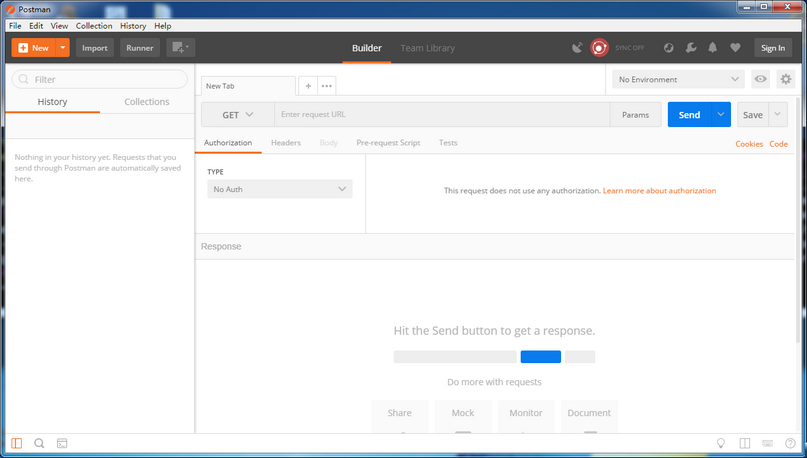The image size is (807, 458).
Task: Click the environment quick look eye icon
Action: click(x=760, y=79)
